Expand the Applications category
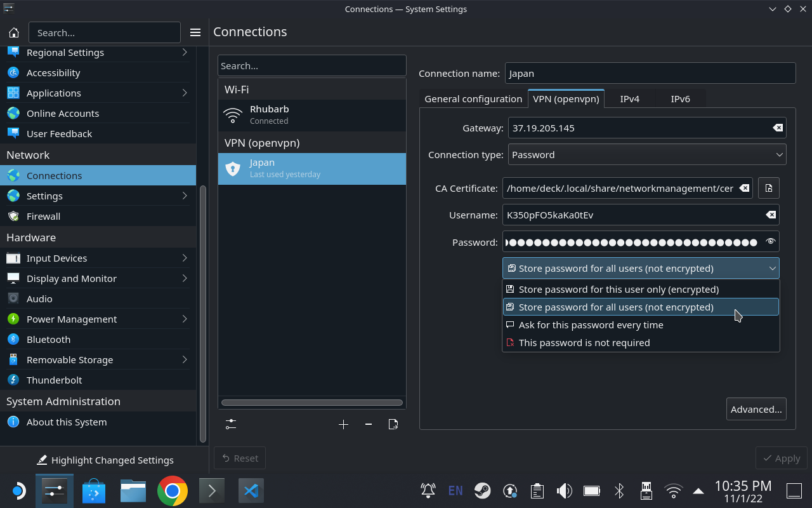 tap(185, 93)
